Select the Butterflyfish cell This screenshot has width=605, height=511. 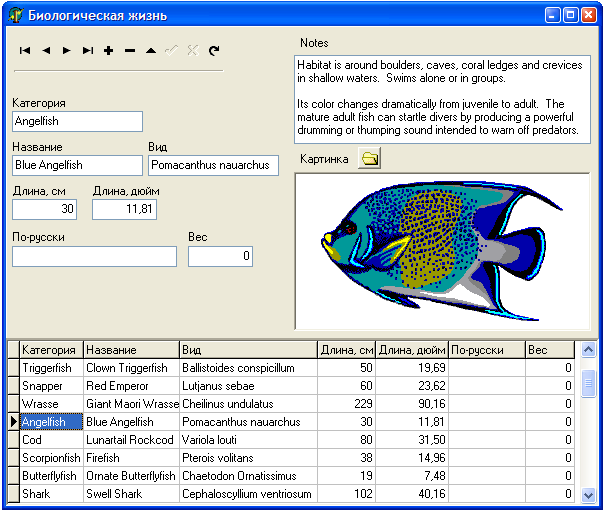pos(51,476)
